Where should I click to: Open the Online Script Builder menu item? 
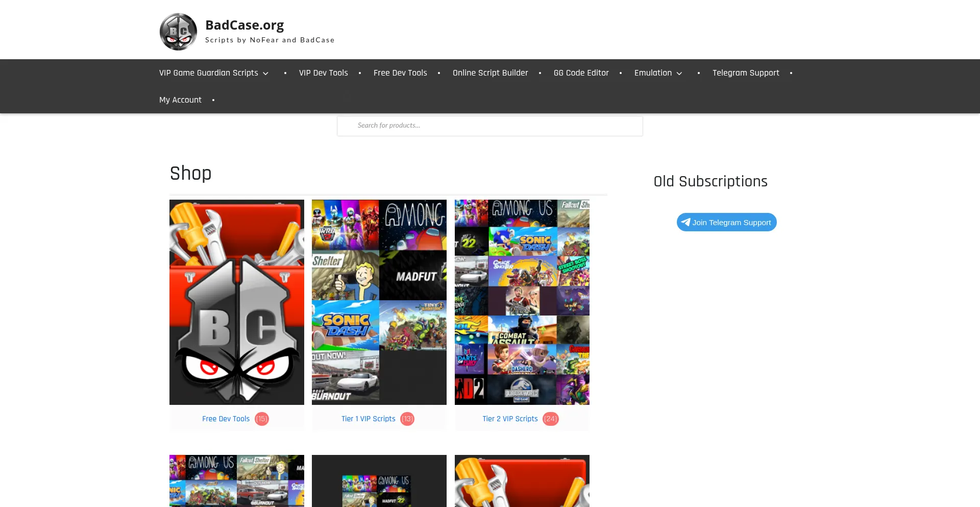490,73
